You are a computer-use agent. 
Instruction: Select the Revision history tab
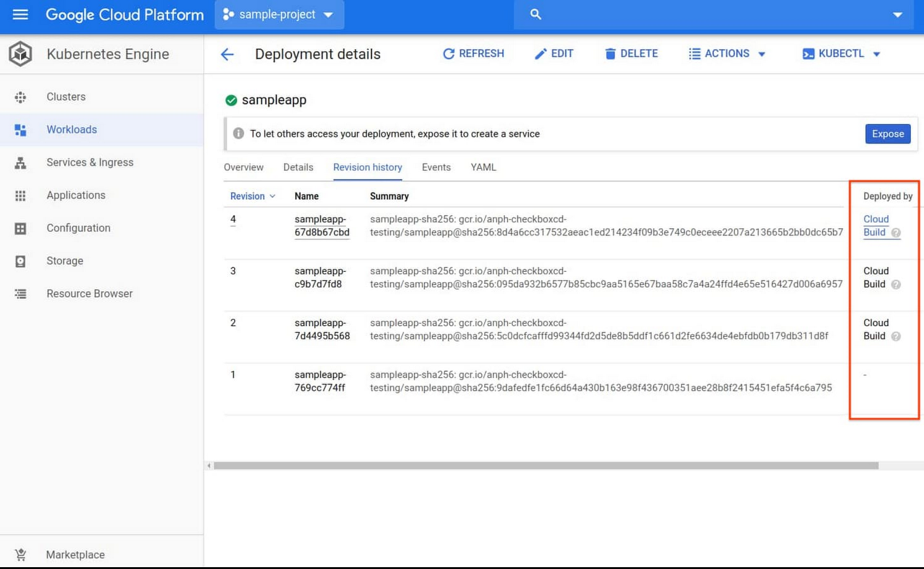pos(368,167)
